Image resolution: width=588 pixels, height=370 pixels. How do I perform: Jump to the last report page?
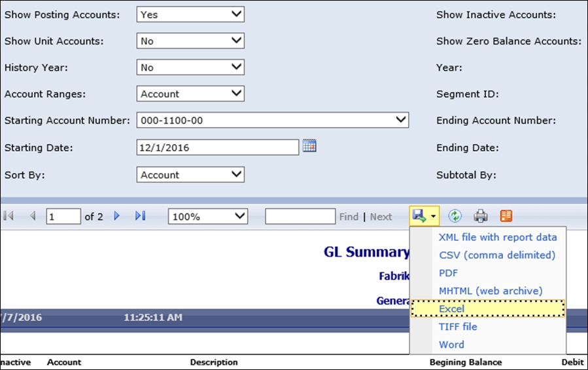(x=140, y=216)
